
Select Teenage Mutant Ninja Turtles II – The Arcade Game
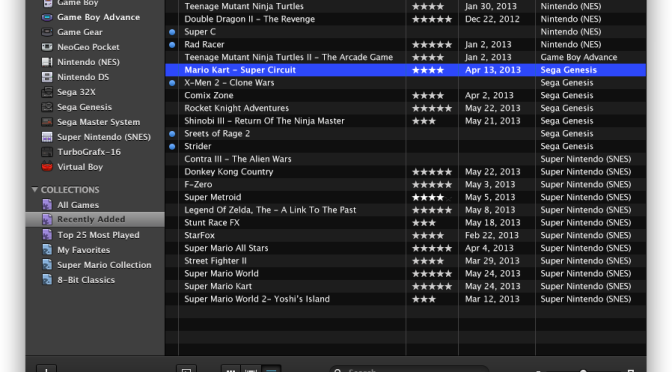[x=288, y=57]
